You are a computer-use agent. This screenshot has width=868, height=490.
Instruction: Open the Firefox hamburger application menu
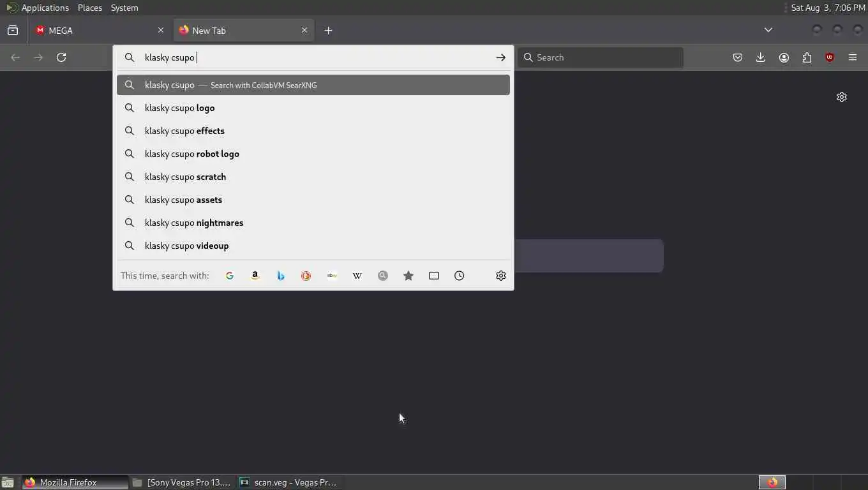tap(853, 57)
